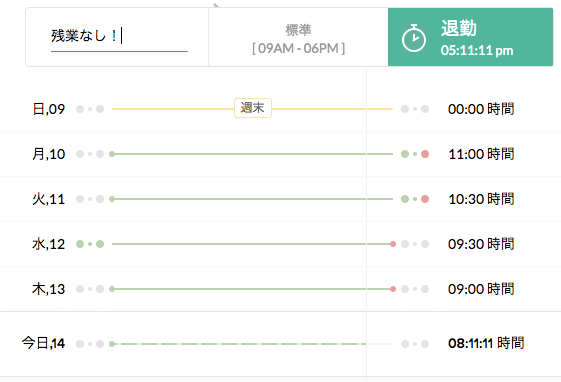Select the 月,10 day row label
The image size is (561, 382).
coord(49,154)
